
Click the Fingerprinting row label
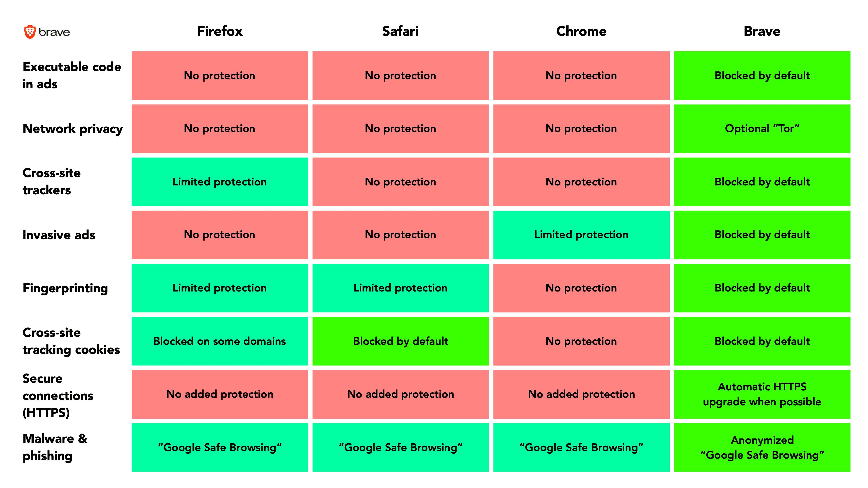click(x=65, y=288)
